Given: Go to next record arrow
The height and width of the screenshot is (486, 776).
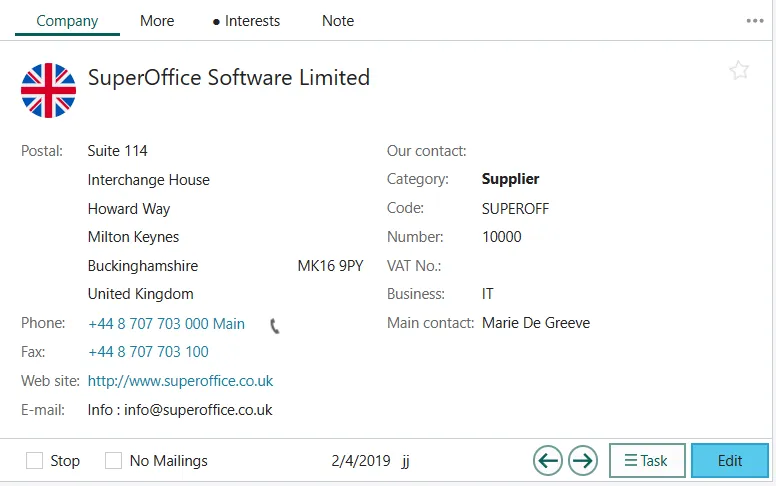Looking at the screenshot, I should point(583,461).
